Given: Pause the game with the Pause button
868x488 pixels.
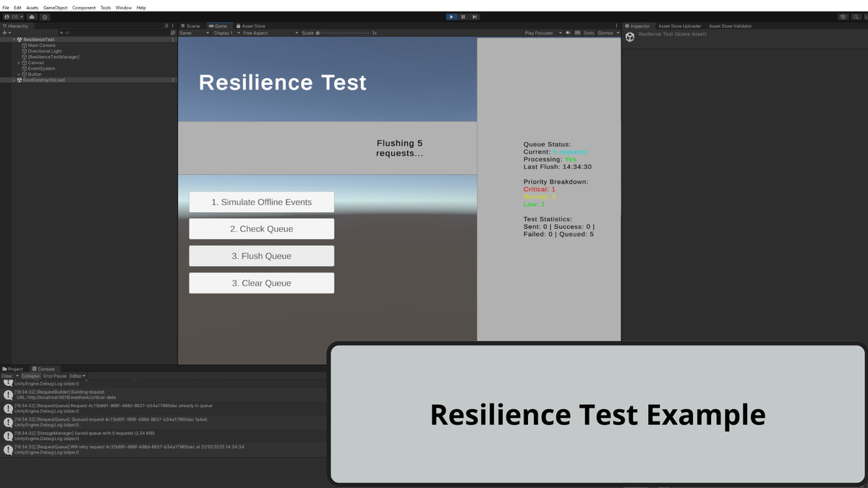Looking at the screenshot, I should click(x=463, y=17).
